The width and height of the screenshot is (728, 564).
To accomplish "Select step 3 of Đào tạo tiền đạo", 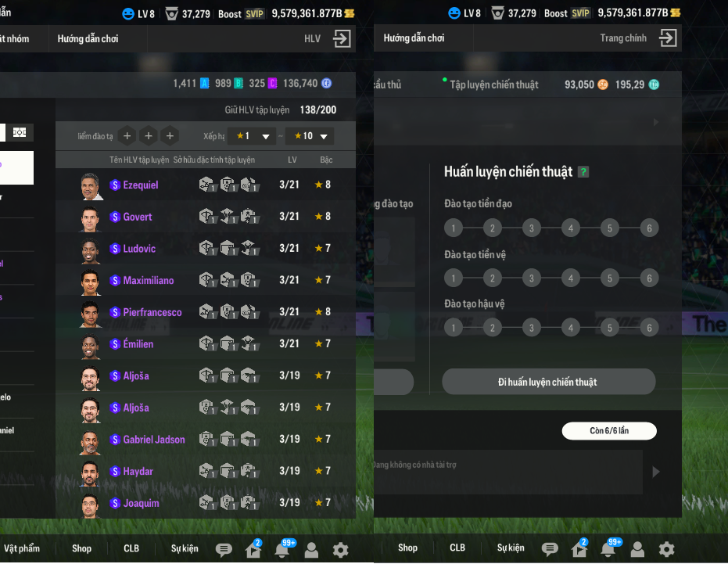I will [532, 228].
